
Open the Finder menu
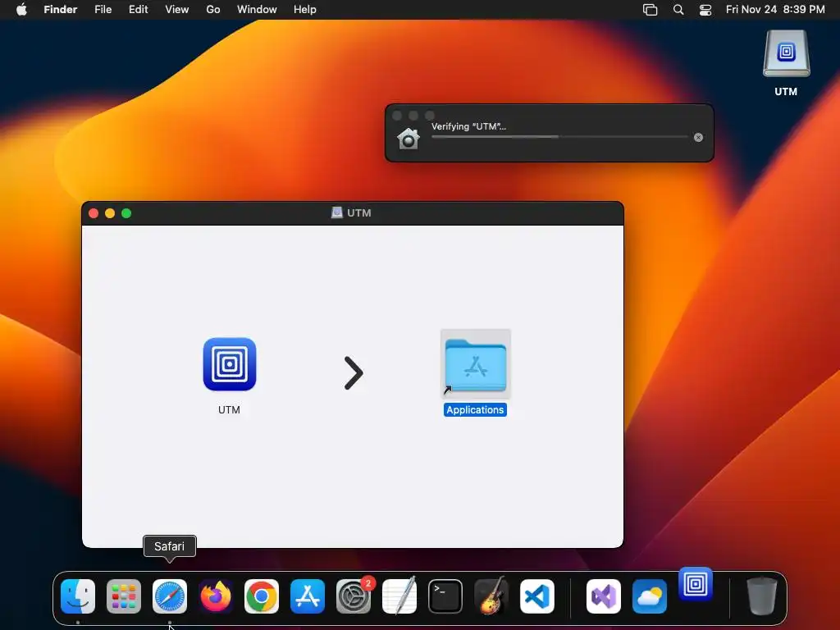pos(61,9)
